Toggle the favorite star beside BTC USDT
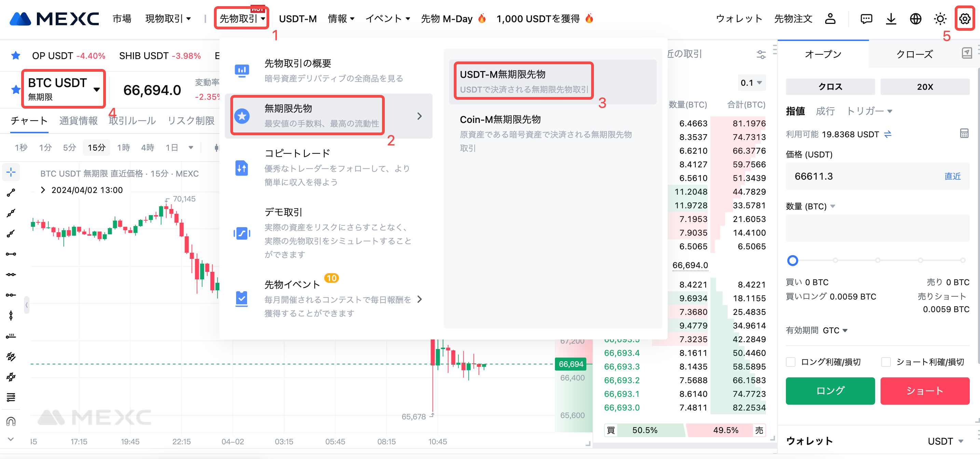Viewport: 980px width, 459px height. point(16,89)
